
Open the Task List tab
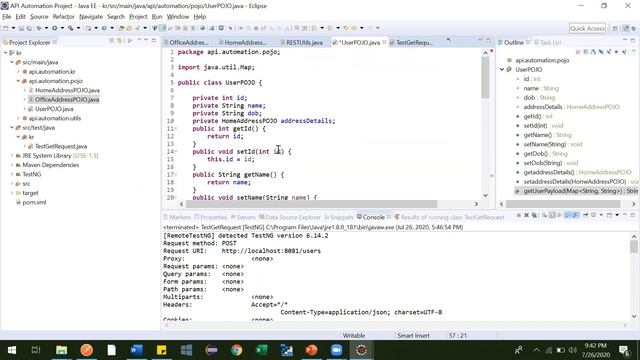(548, 42)
